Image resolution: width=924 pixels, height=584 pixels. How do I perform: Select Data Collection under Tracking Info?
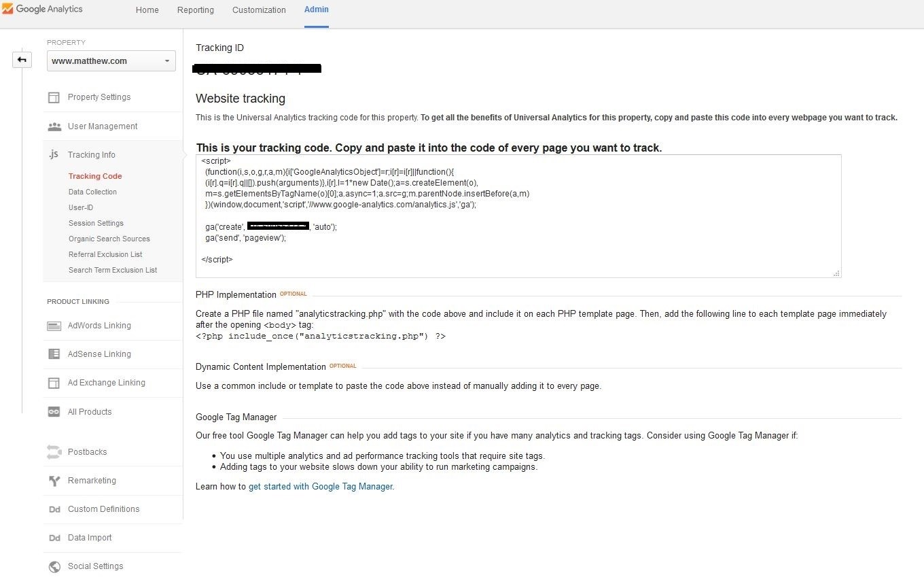pos(92,192)
